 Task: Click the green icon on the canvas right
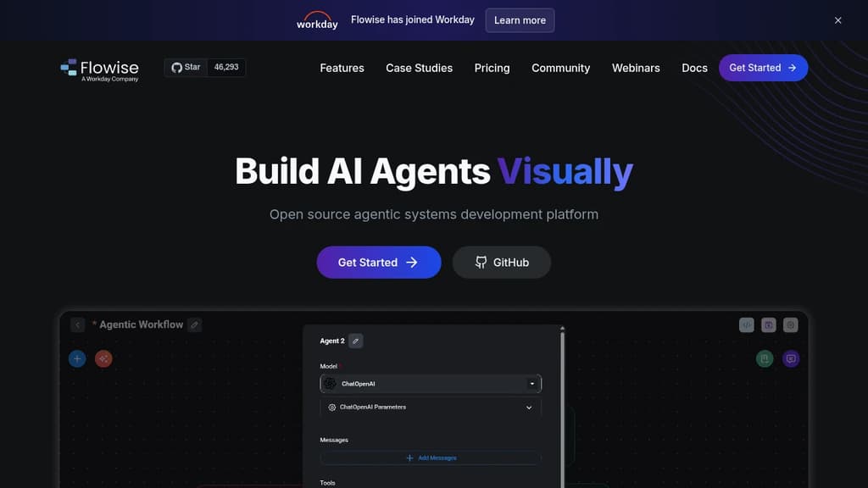764,358
